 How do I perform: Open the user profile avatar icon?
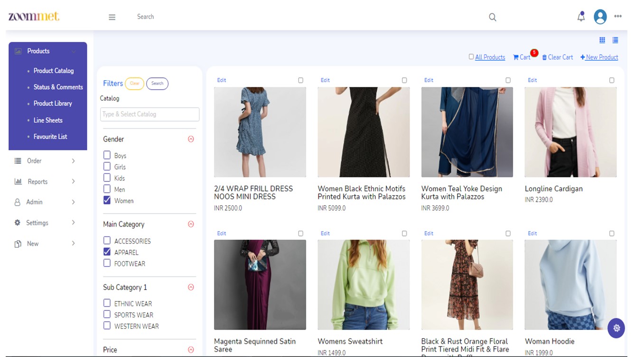[x=600, y=16]
